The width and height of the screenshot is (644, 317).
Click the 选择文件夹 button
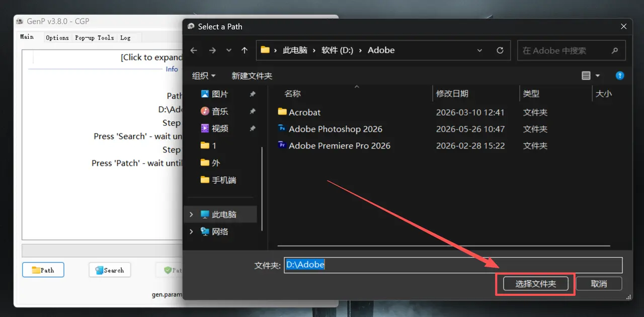pos(536,284)
